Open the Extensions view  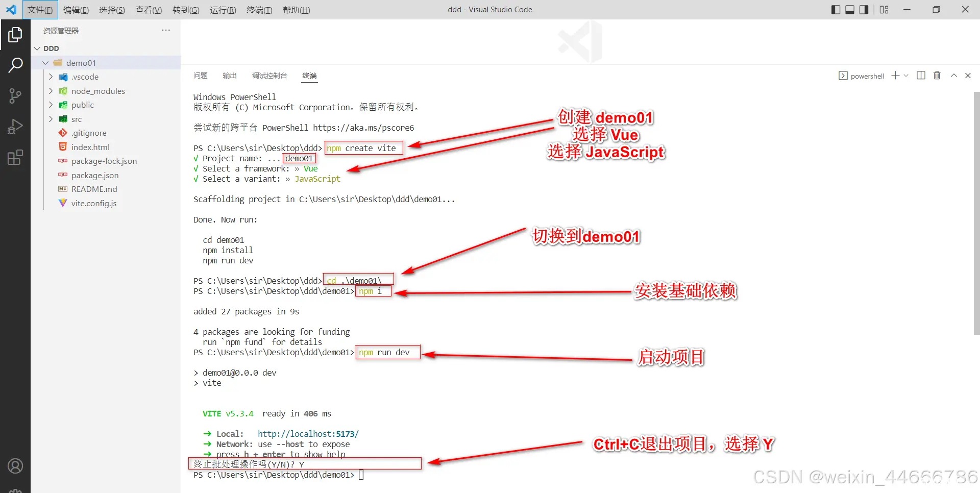click(x=15, y=157)
